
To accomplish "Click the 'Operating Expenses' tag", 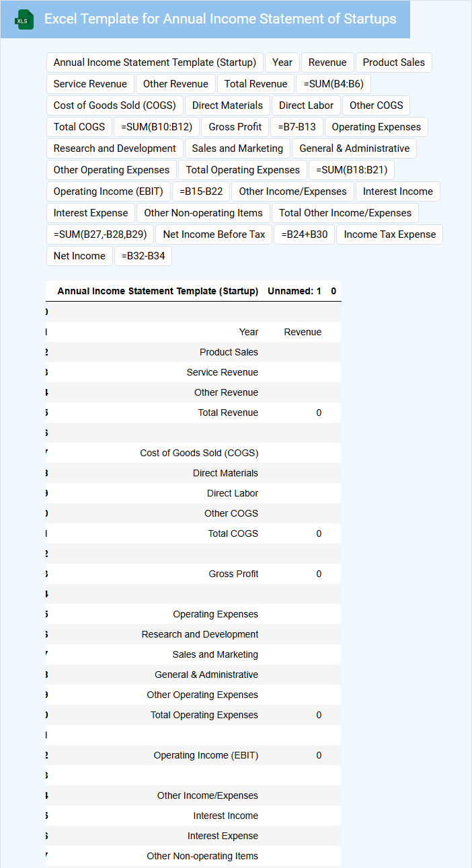I will tap(376, 127).
